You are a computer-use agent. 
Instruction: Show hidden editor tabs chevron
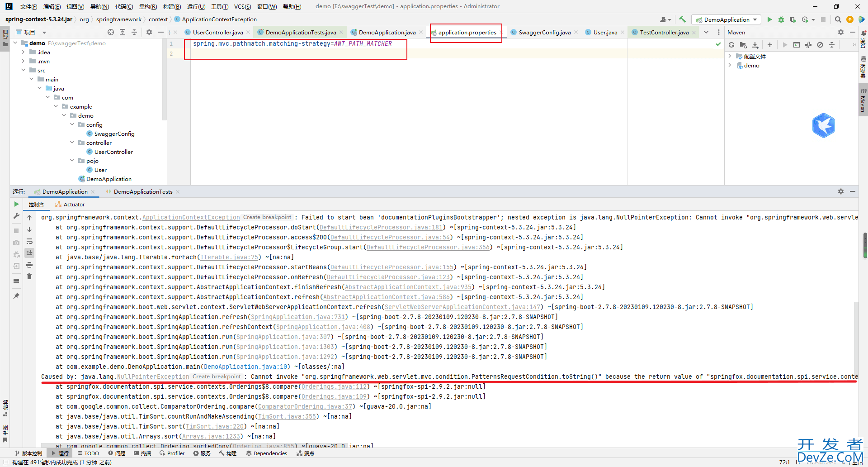(x=706, y=32)
